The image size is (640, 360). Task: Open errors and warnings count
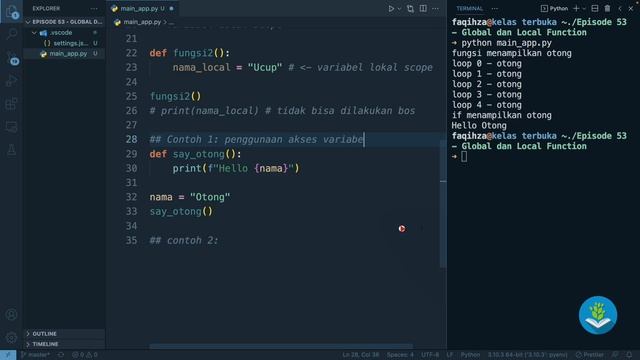pos(84,355)
